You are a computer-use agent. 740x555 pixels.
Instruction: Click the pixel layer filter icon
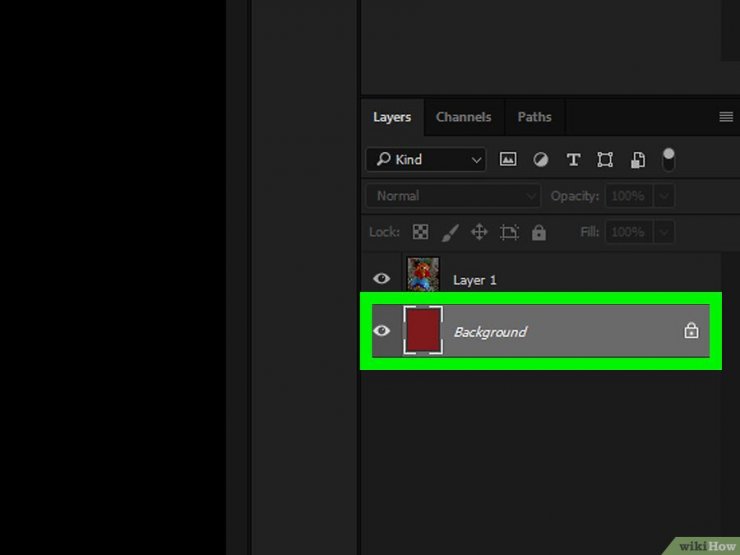coord(508,159)
